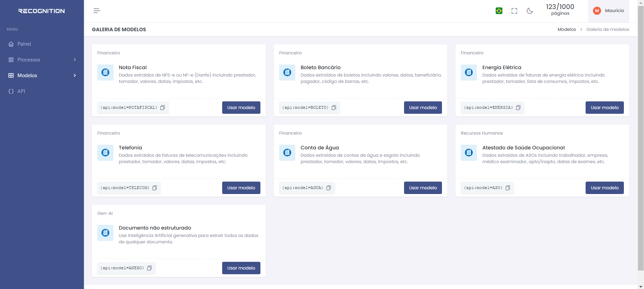
Task: Use the Nota Fiscal model
Action: click(241, 108)
